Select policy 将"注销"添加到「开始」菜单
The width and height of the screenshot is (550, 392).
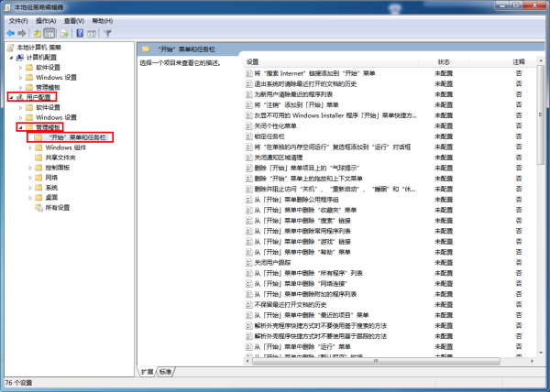point(296,105)
